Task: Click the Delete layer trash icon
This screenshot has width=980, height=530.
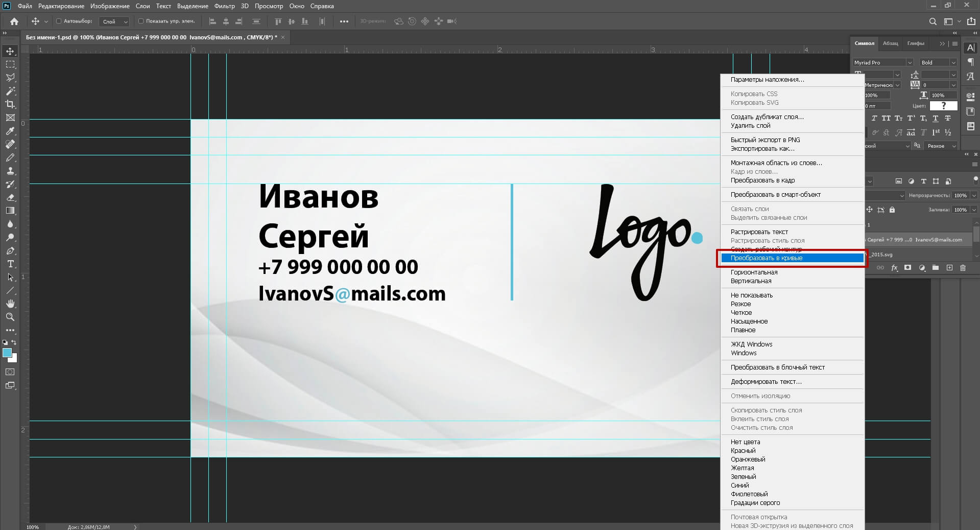Action: click(x=963, y=268)
